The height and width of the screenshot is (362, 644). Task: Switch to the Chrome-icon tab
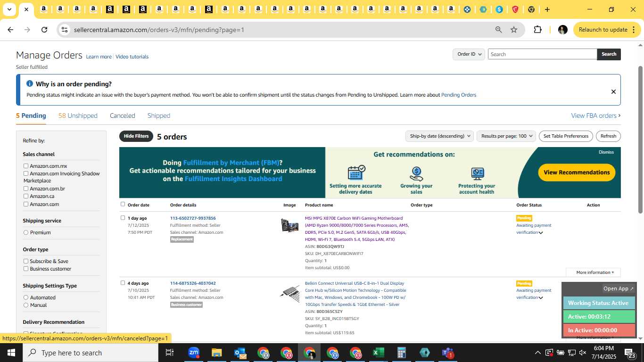click(531, 9)
